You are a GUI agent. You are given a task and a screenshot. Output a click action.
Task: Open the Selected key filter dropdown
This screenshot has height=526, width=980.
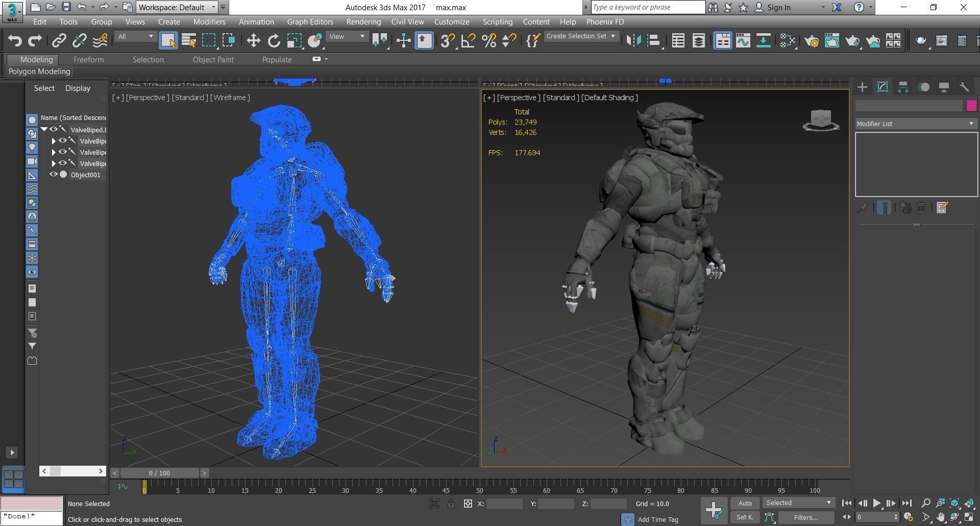(799, 503)
